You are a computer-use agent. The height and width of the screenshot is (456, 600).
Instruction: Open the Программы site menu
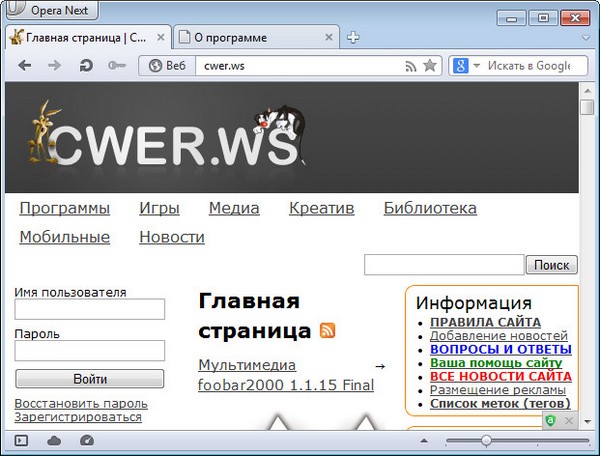pyautogui.click(x=64, y=208)
